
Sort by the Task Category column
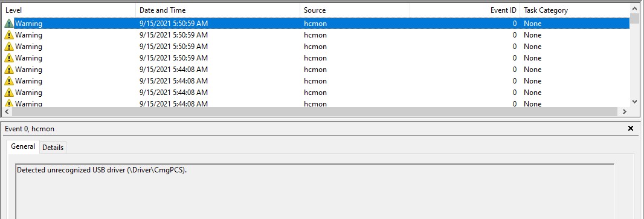click(575, 10)
